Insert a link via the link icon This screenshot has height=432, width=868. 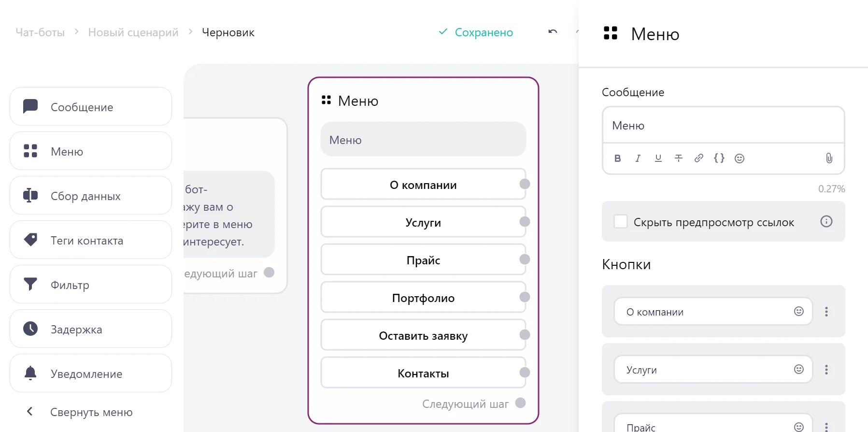click(x=698, y=158)
